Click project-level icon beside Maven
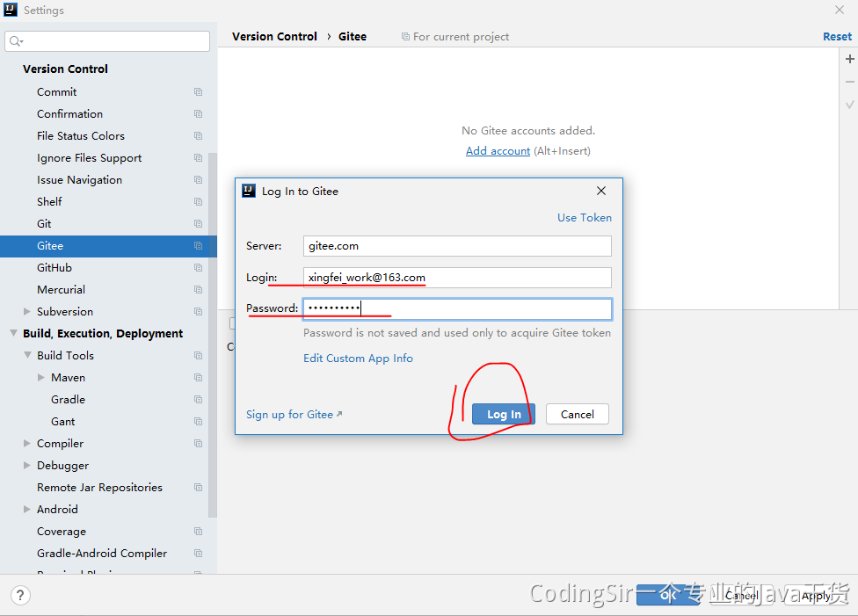 point(198,378)
